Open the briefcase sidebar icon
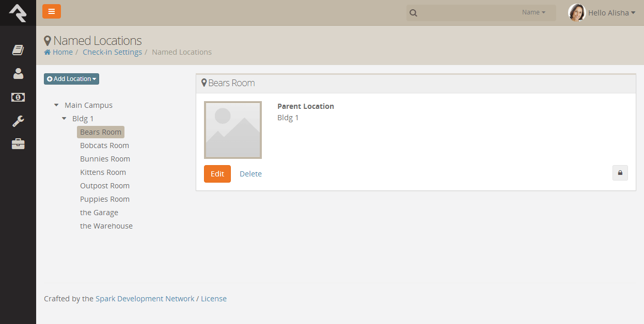The width and height of the screenshot is (644, 324). 18,144
